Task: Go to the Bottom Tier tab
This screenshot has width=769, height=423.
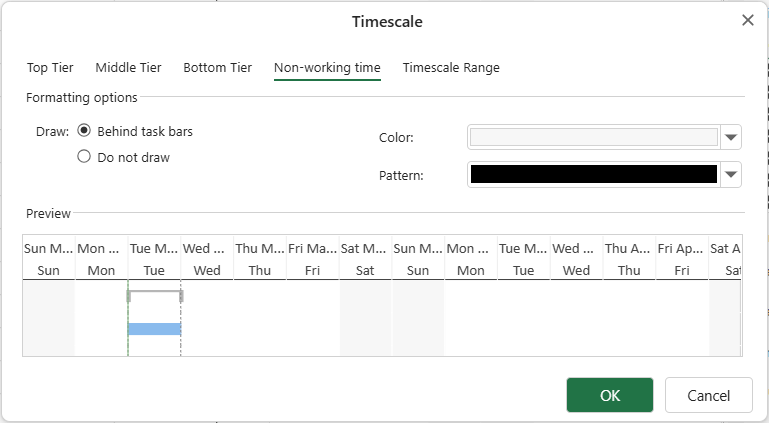Action: [x=217, y=68]
